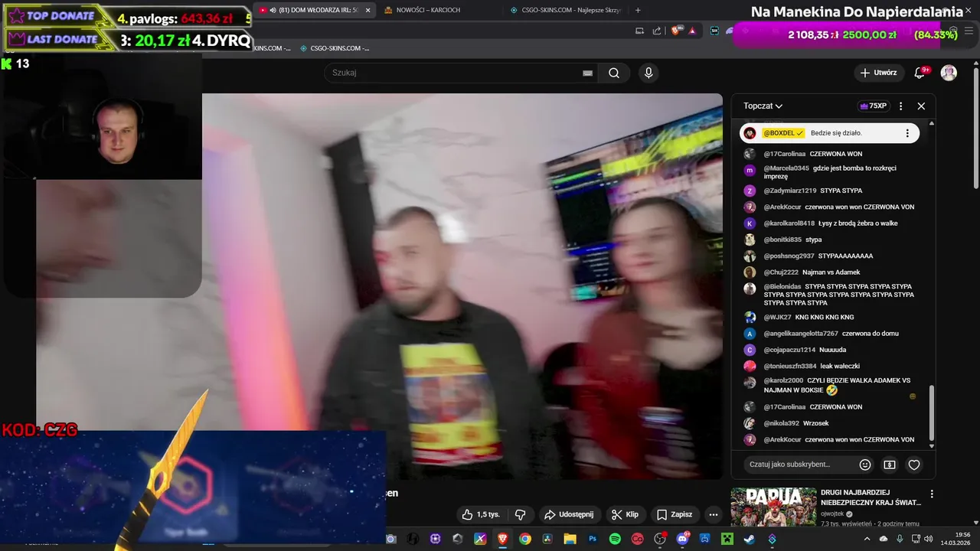Click the cast/screen icon in address bar
The width and height of the screenshot is (980, 551).
(640, 31)
